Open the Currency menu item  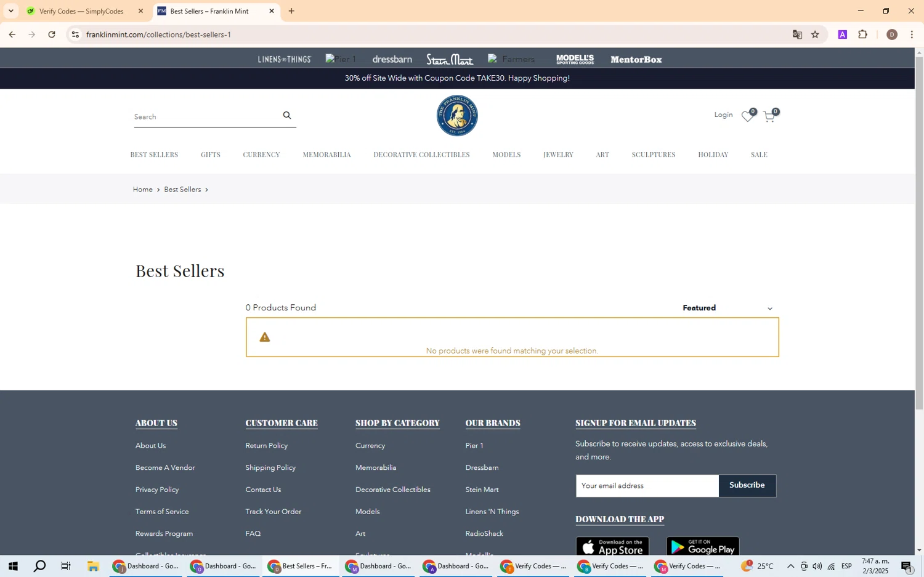coord(261,155)
